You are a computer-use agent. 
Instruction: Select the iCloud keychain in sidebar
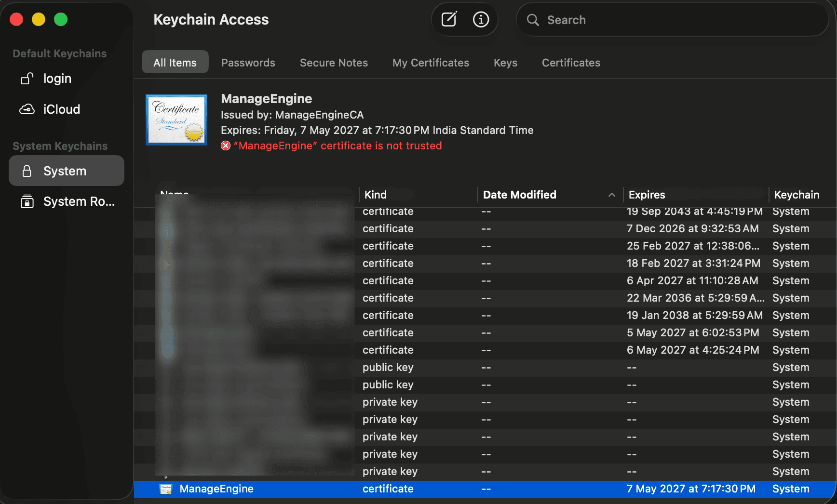(67, 109)
